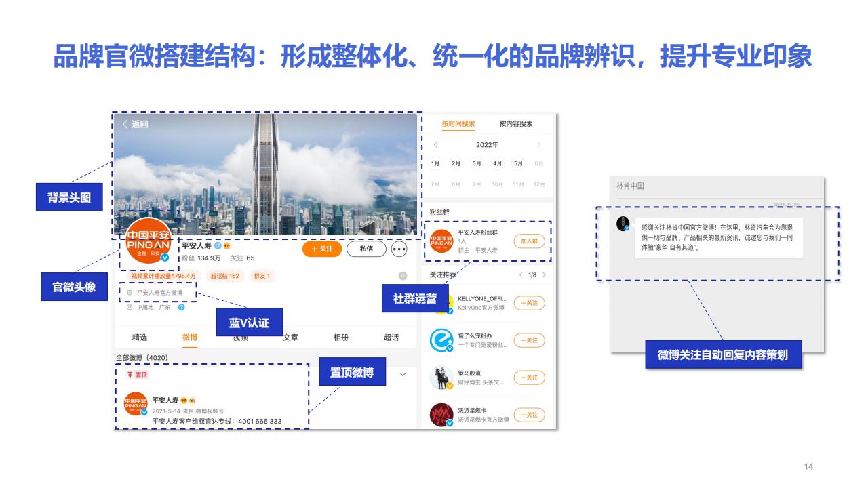The height and width of the screenshot is (488, 868).
Task: Click the 粉丝群 section heading
Action: 440,212
